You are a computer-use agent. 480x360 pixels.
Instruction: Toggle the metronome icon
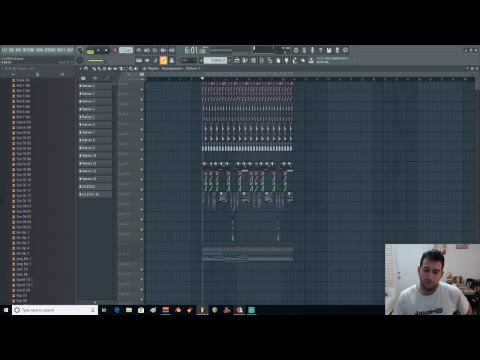coord(139,50)
